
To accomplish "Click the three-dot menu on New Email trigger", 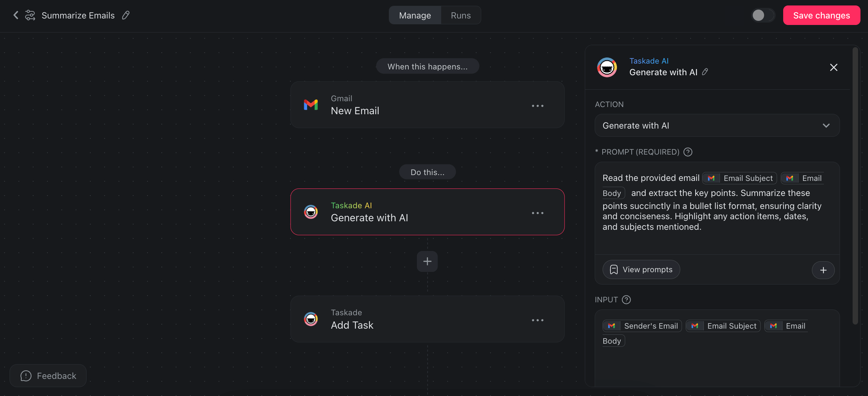I will [x=538, y=105].
